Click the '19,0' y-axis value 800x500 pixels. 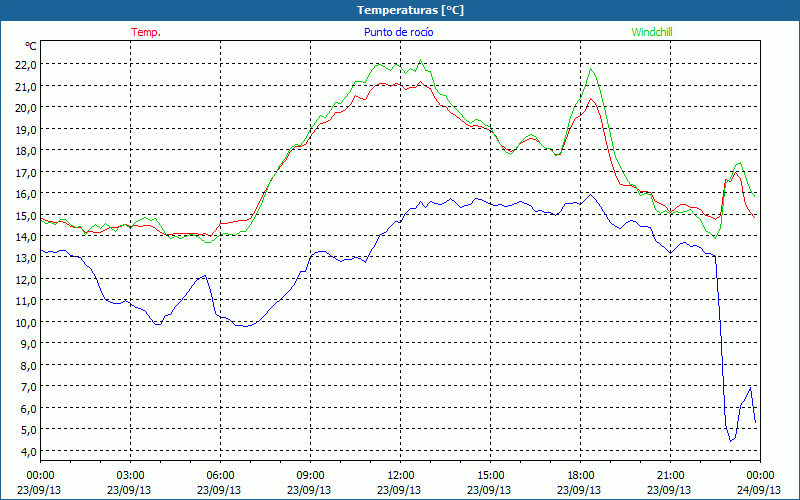coord(26,129)
